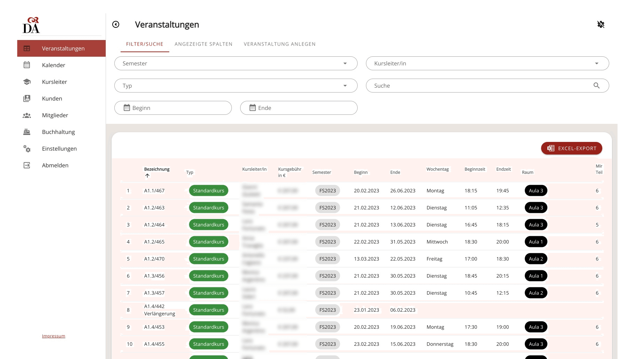Sort by the Bezeichnung column header
Viewport: 644px width, 359px height.
[157, 169]
